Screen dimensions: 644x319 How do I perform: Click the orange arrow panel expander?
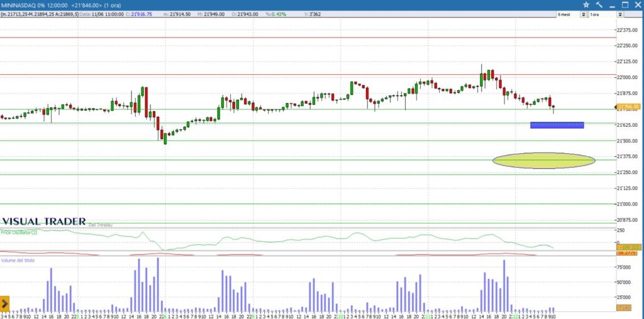coord(4,304)
